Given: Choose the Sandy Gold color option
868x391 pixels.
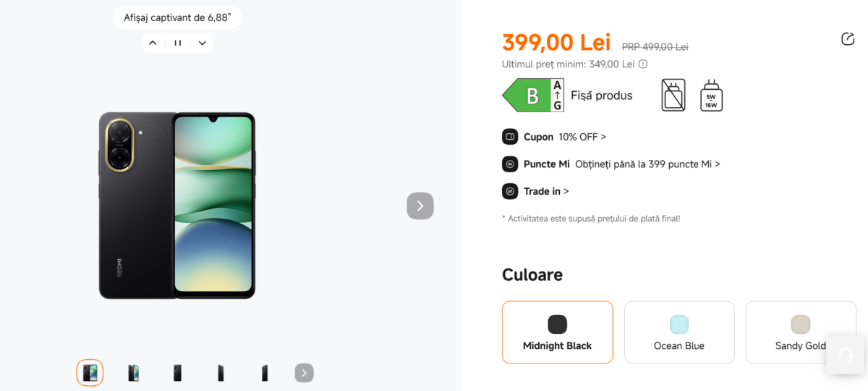Looking at the screenshot, I should (800, 332).
